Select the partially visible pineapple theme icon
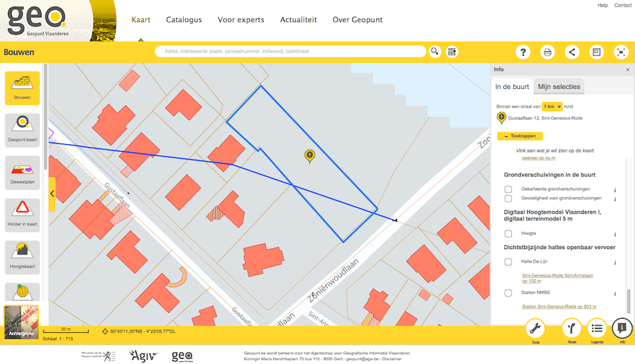The width and height of the screenshot is (635, 364). click(22, 292)
